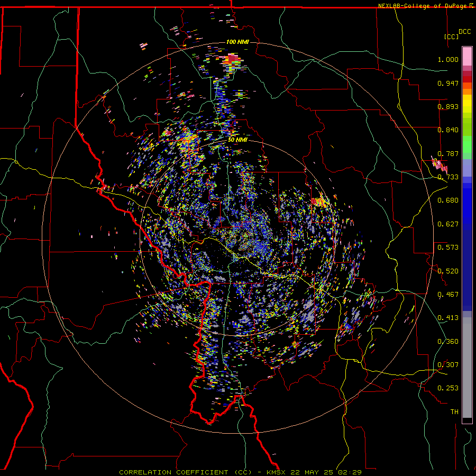This screenshot has width=476, height=476.
Task: Click the 1.000 color scale value
Action: pos(448,59)
